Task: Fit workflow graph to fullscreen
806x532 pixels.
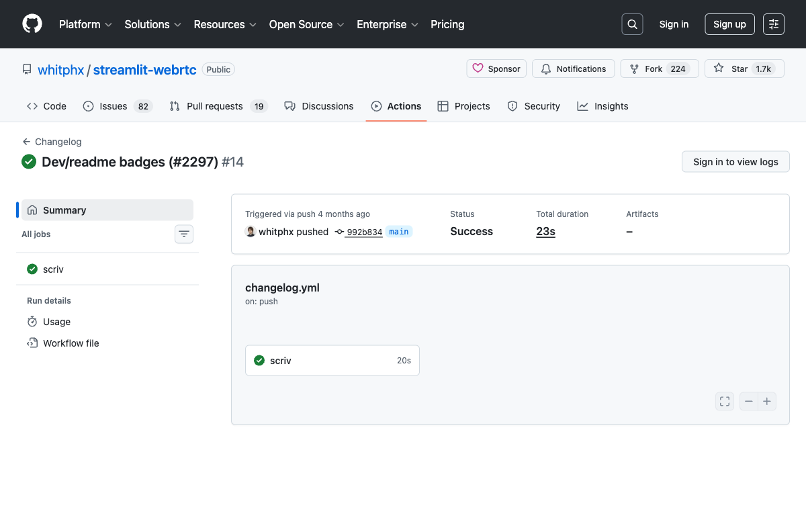Action: tap(725, 402)
